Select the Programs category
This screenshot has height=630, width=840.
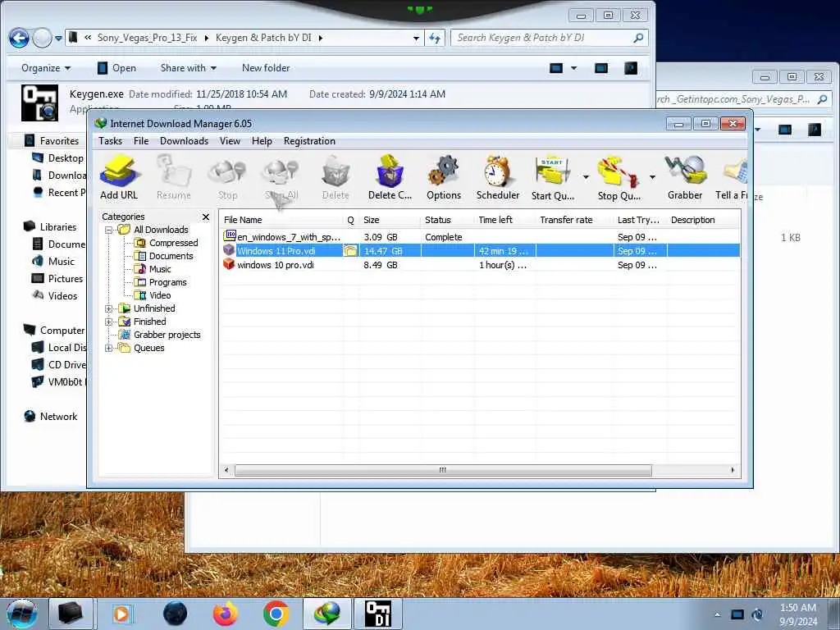click(167, 282)
